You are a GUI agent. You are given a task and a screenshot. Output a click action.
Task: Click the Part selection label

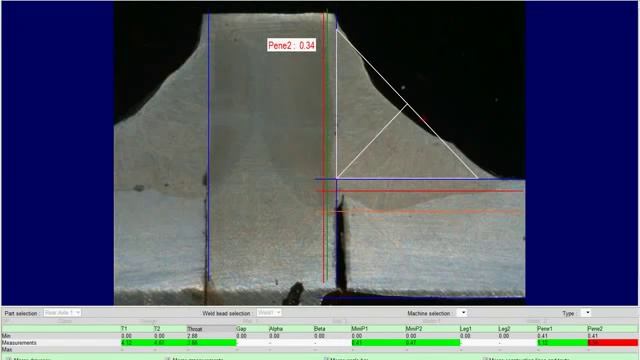click(22, 313)
